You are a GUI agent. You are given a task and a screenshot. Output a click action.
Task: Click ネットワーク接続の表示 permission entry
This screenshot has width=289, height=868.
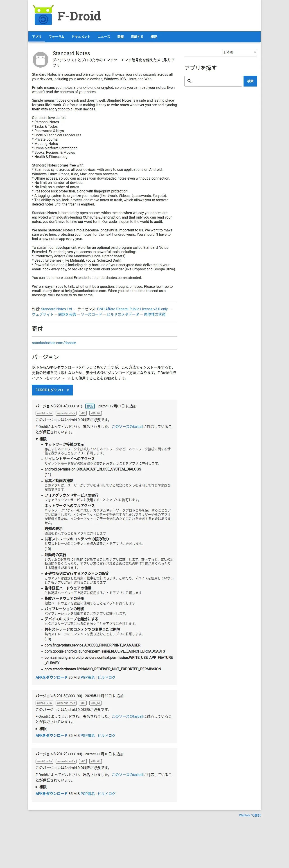pos(64,444)
